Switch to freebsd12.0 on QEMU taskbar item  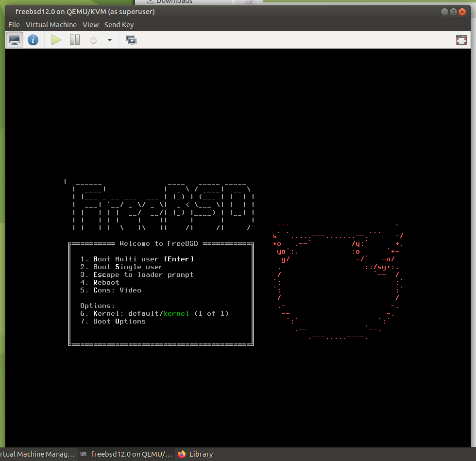coord(126,454)
